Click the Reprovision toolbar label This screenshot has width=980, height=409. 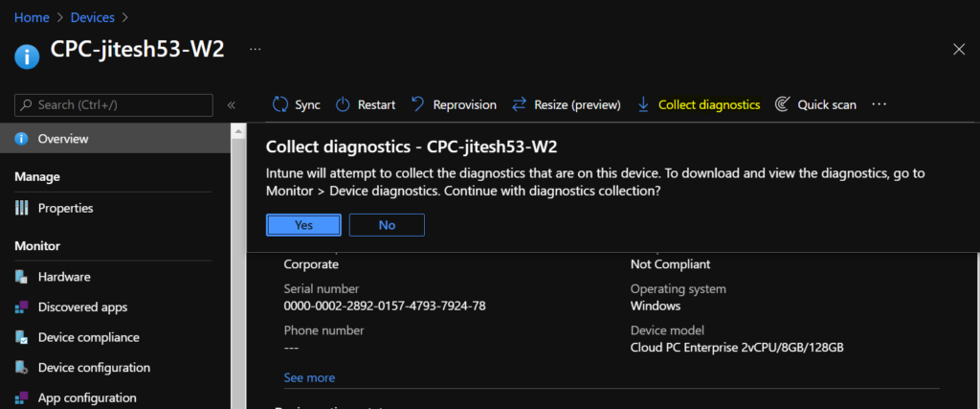[465, 104]
